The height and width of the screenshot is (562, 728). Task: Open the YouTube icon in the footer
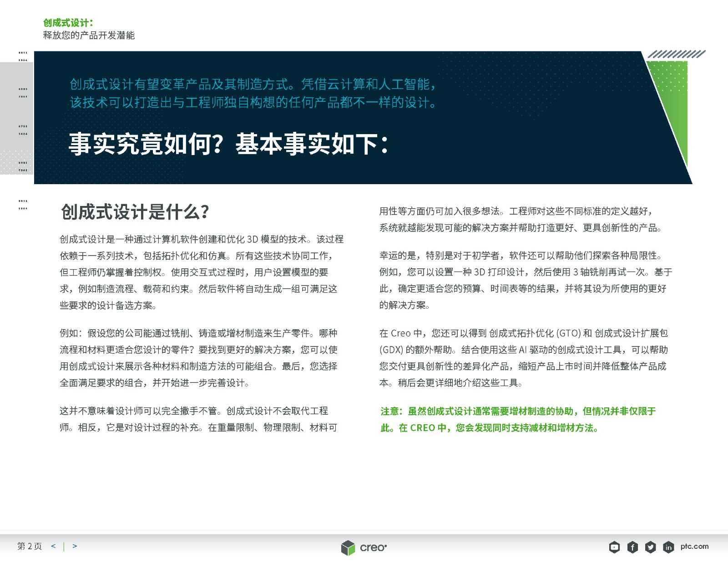[614, 547]
